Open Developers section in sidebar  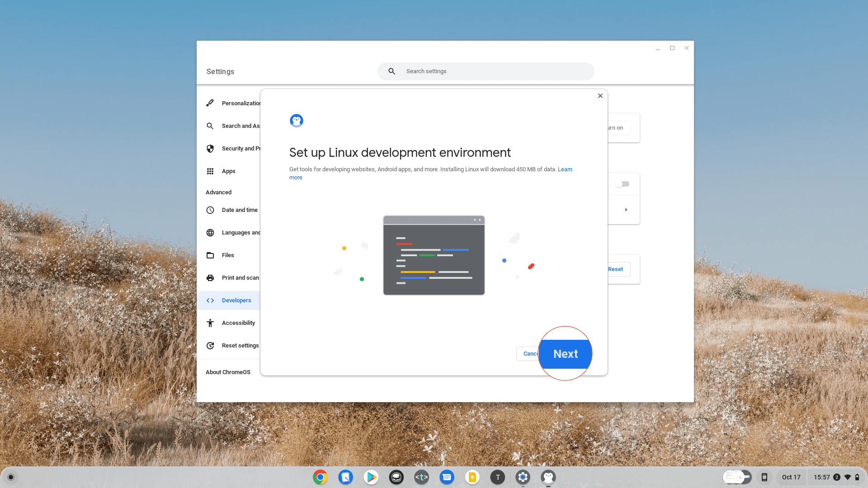click(236, 300)
